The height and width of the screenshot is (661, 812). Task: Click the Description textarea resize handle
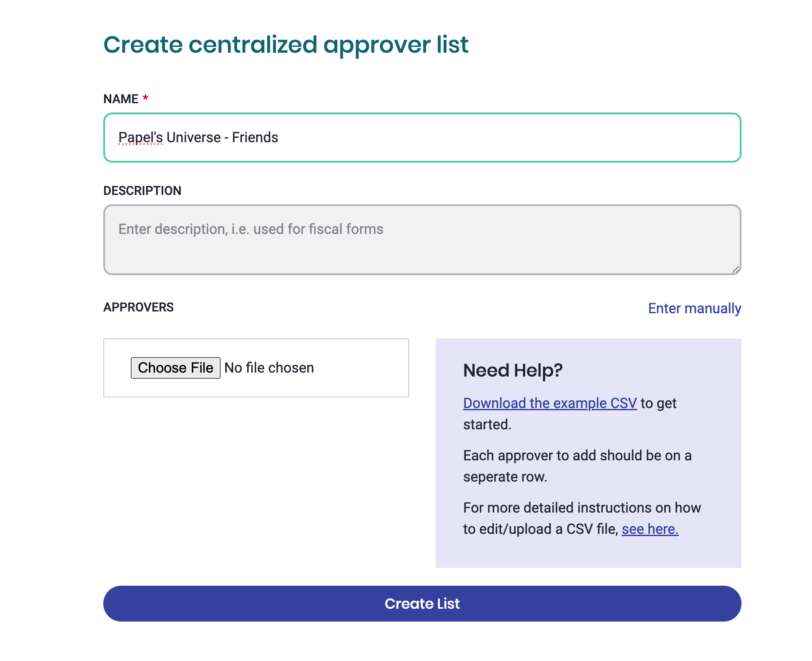pos(735,269)
